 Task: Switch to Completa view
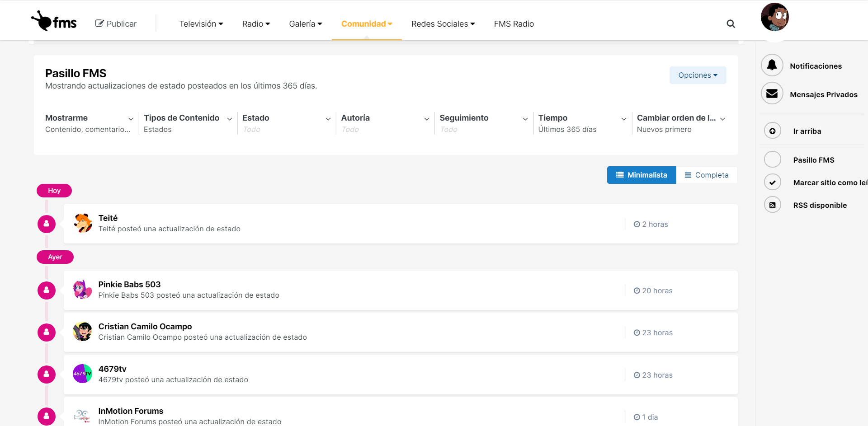point(707,175)
